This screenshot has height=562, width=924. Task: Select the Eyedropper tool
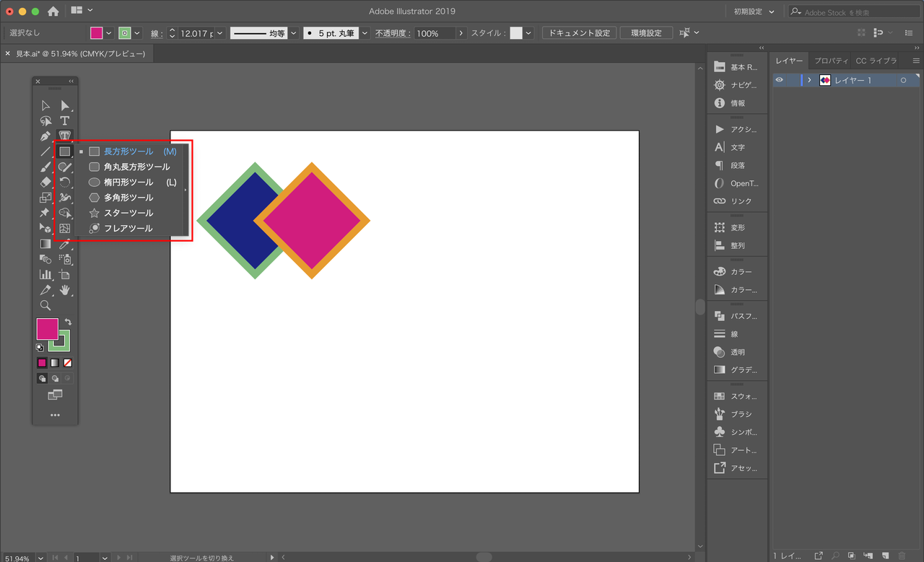click(x=65, y=244)
